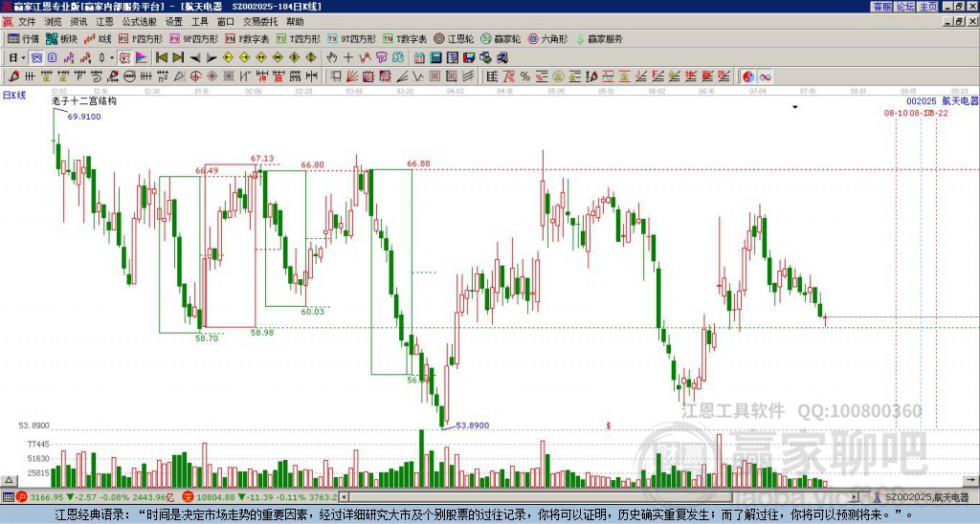Click the black left arrow icon
Image resolution: width=980 pixels, height=524 pixels.
(x=195, y=58)
